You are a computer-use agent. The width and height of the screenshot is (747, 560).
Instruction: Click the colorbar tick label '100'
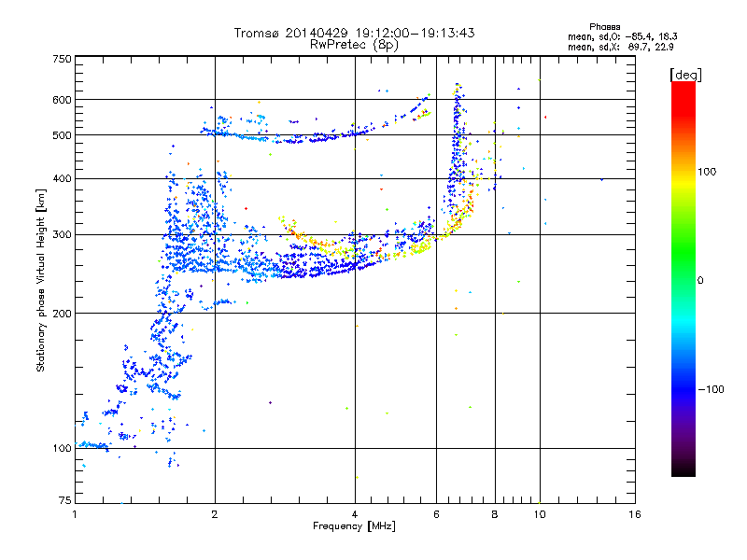(x=707, y=172)
